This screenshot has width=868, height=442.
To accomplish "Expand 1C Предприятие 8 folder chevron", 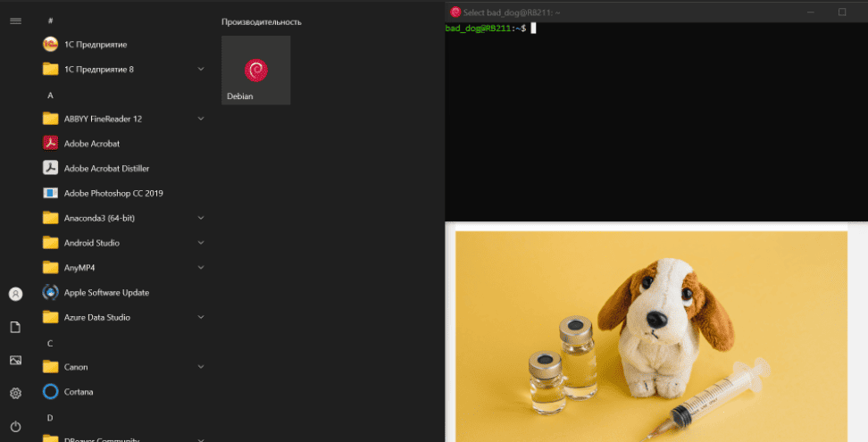I will pyautogui.click(x=201, y=69).
